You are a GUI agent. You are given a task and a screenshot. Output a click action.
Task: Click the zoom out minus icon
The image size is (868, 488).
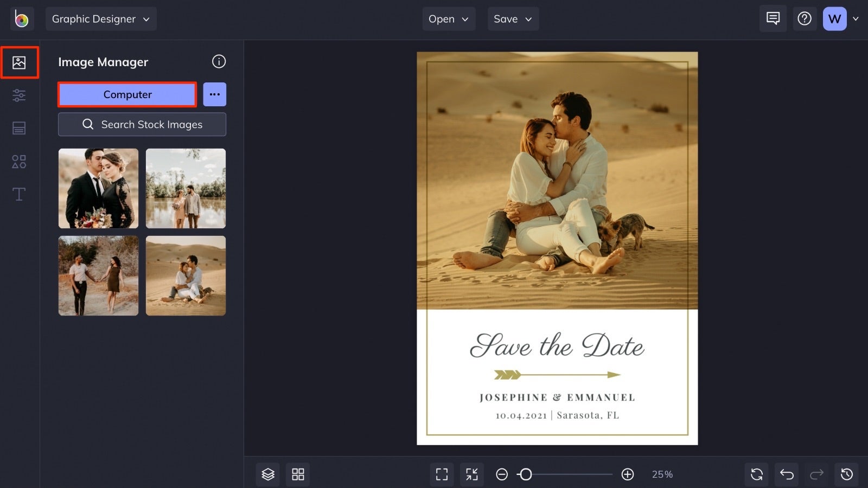click(502, 474)
